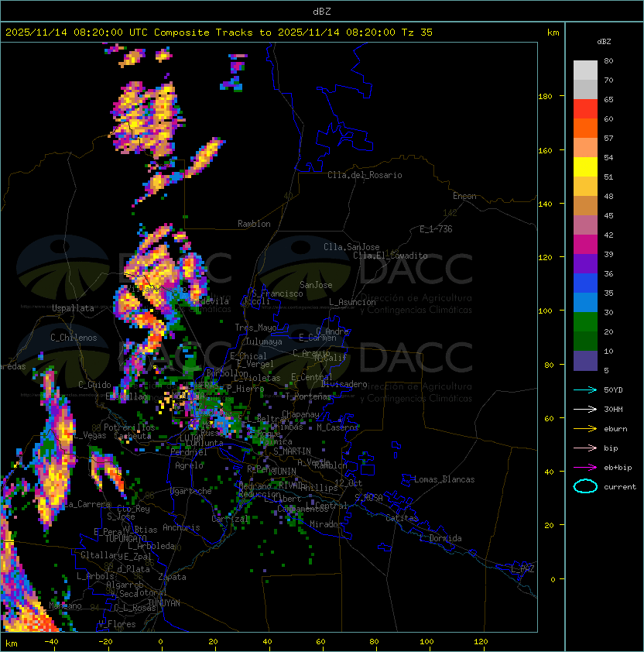Image resolution: width=644 pixels, height=652 pixels.
Task: Click the 'Catitas' map label
Action: [402, 518]
